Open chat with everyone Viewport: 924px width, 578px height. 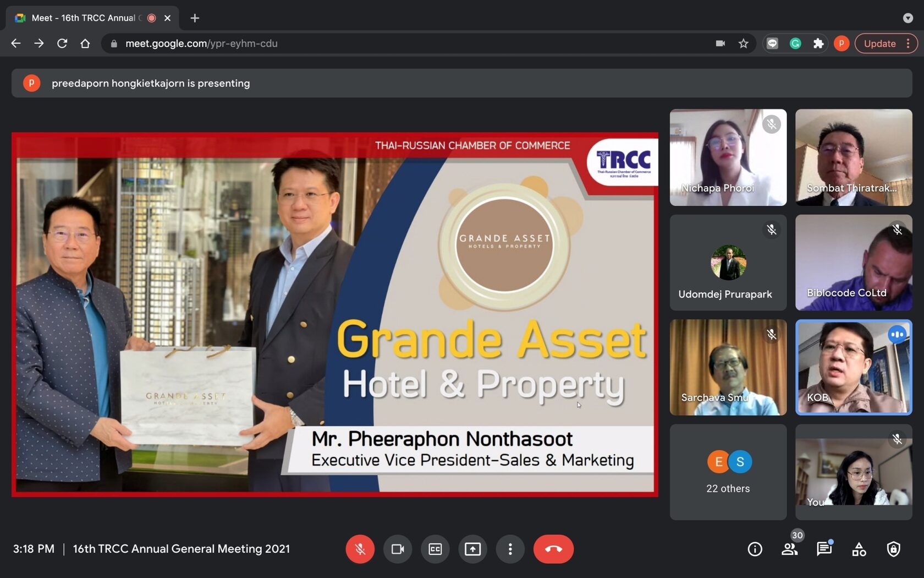coord(824,549)
